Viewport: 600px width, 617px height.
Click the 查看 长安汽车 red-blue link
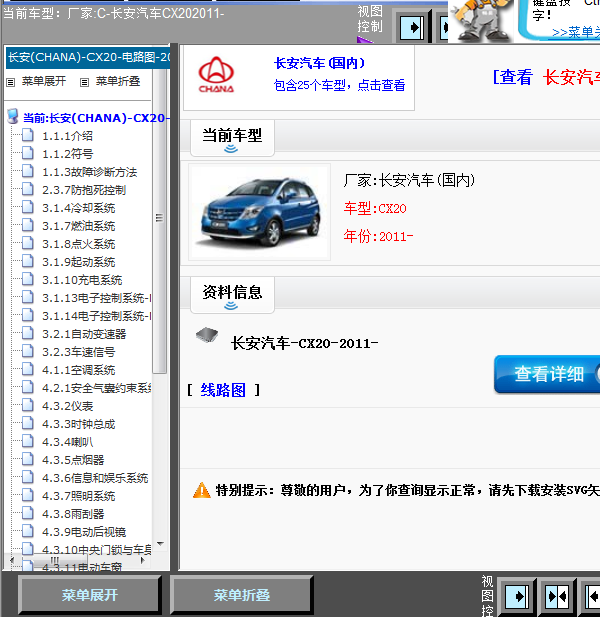click(x=546, y=77)
